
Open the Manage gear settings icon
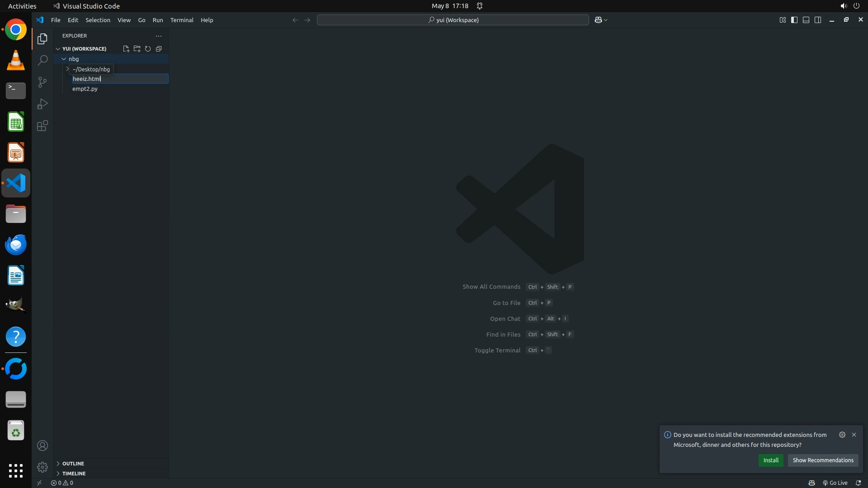click(x=42, y=467)
